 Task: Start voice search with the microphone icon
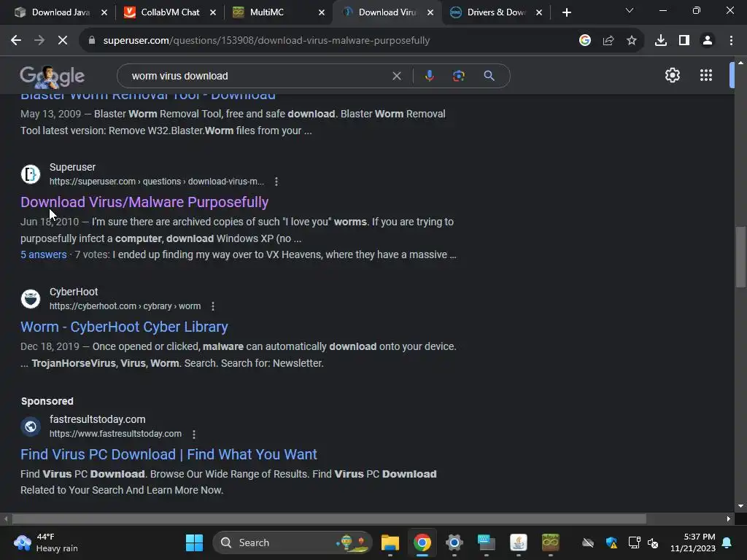[x=429, y=76]
